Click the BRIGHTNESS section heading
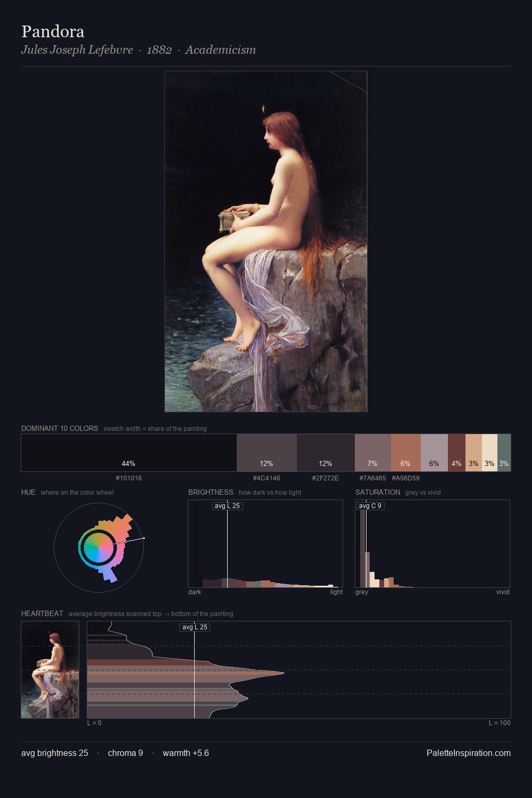Image resolution: width=532 pixels, height=798 pixels. coord(211,492)
